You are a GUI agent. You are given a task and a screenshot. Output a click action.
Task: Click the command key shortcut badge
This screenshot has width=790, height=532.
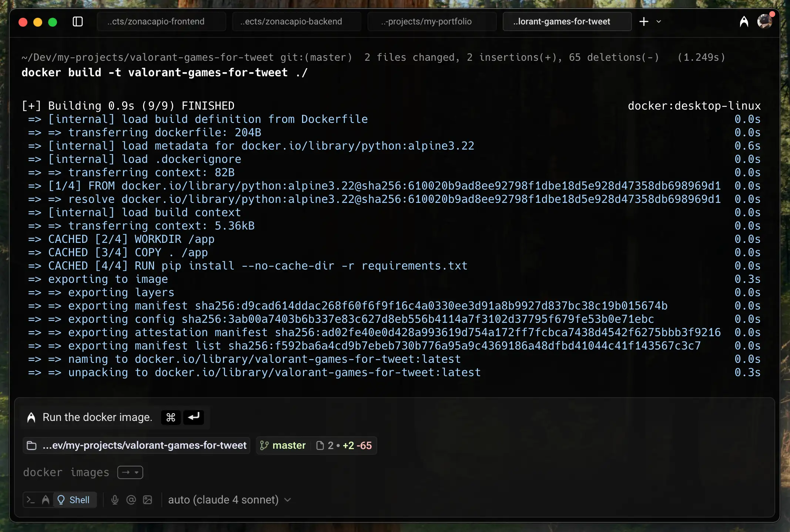pyautogui.click(x=171, y=418)
